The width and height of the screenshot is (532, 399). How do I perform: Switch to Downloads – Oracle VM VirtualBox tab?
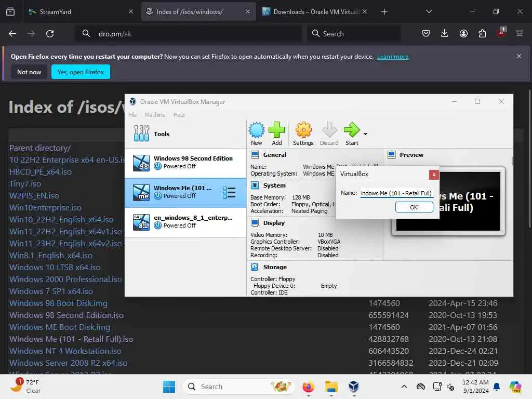(314, 11)
